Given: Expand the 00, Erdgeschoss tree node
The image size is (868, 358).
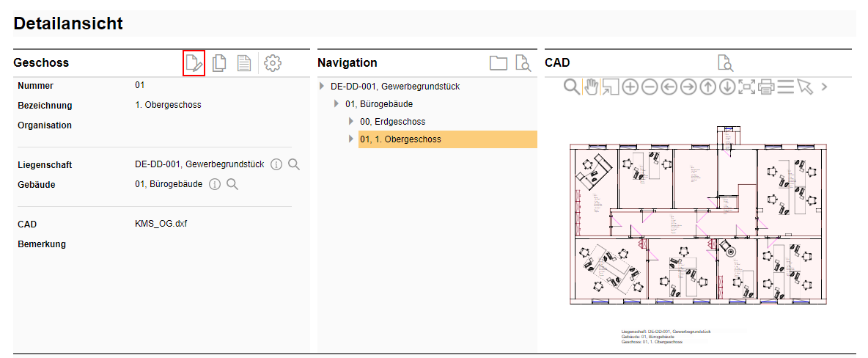Looking at the screenshot, I should (x=351, y=122).
